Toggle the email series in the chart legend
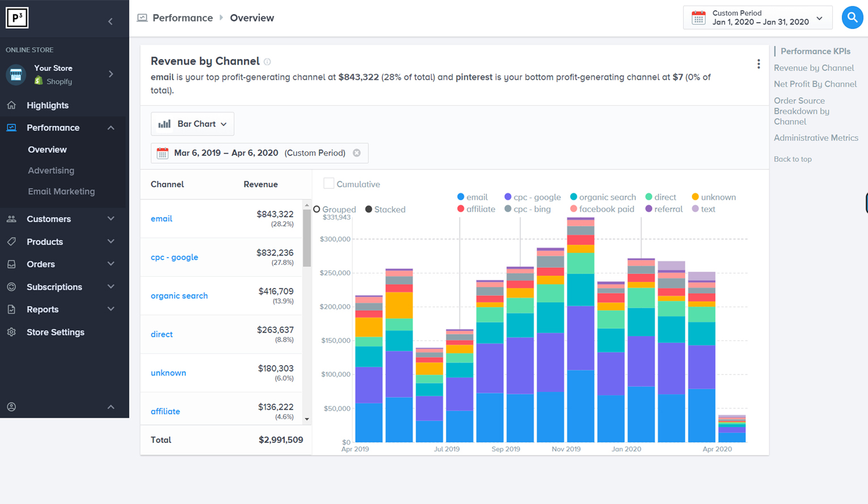 [x=472, y=197]
